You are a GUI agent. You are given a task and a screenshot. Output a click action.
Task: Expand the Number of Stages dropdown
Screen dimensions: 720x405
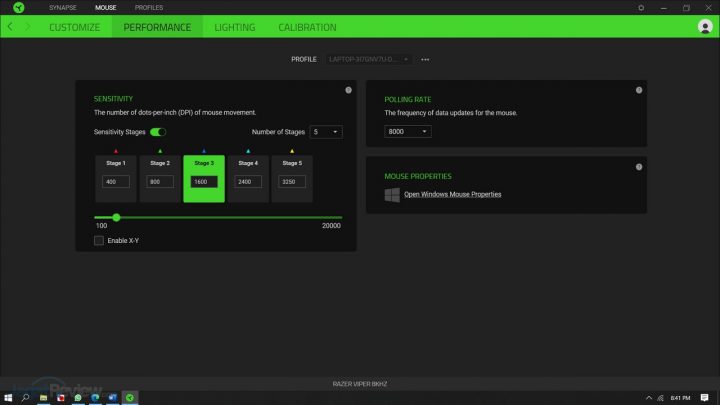pyautogui.click(x=326, y=132)
